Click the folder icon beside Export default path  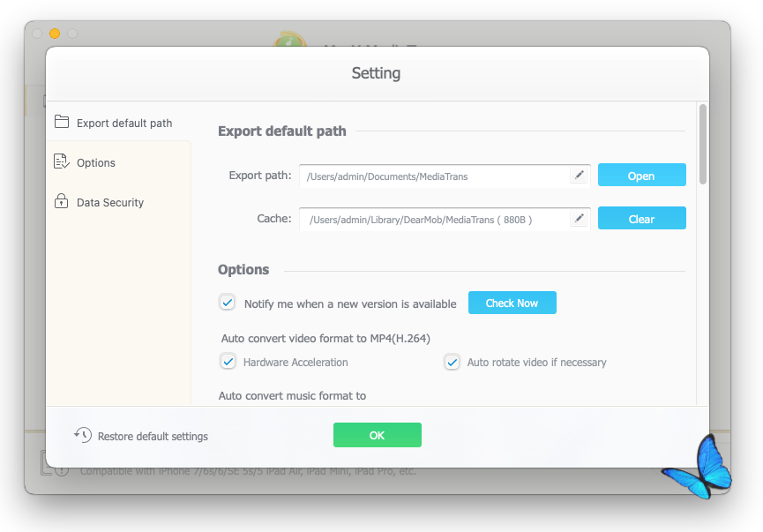coord(62,122)
